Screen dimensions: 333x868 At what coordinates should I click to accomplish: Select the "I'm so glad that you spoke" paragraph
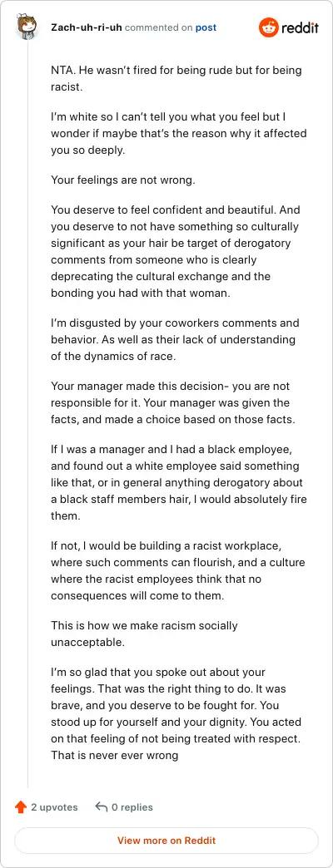click(176, 713)
